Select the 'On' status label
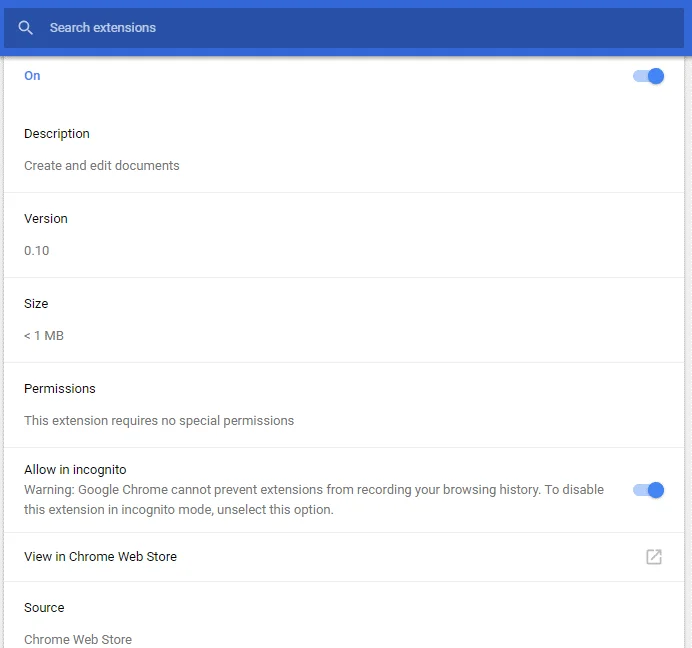This screenshot has width=692, height=648. coord(32,76)
